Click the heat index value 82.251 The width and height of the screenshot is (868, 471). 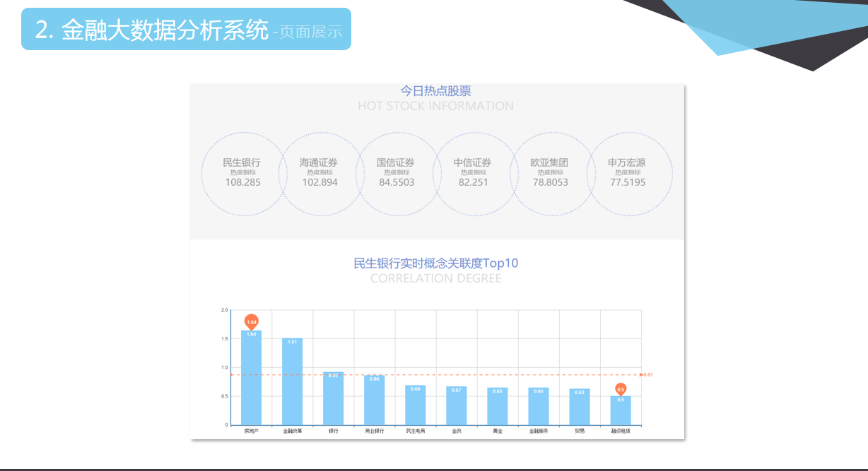pyautogui.click(x=474, y=182)
